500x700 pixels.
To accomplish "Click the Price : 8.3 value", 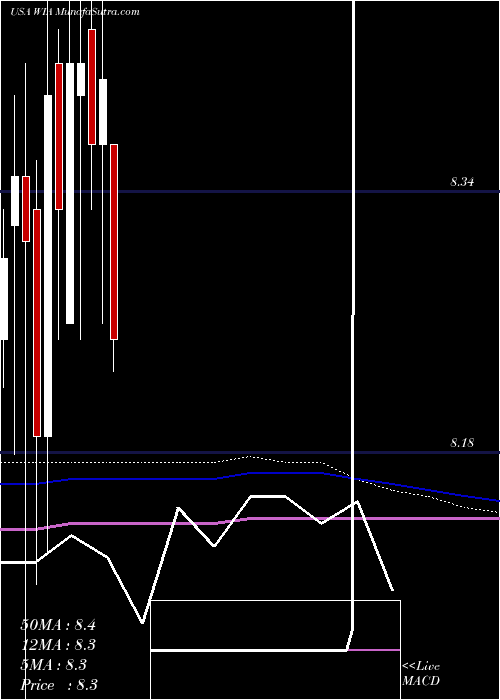I will [59, 685].
